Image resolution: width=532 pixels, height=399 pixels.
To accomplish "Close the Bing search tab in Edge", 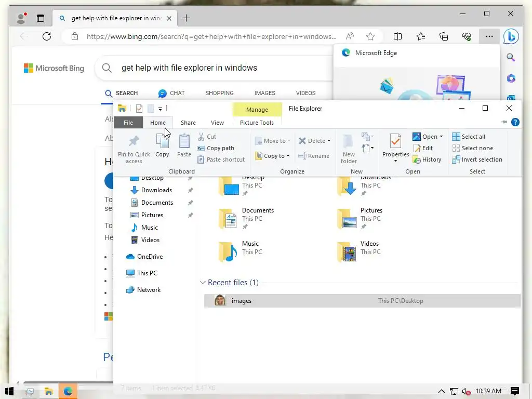I will [169, 18].
